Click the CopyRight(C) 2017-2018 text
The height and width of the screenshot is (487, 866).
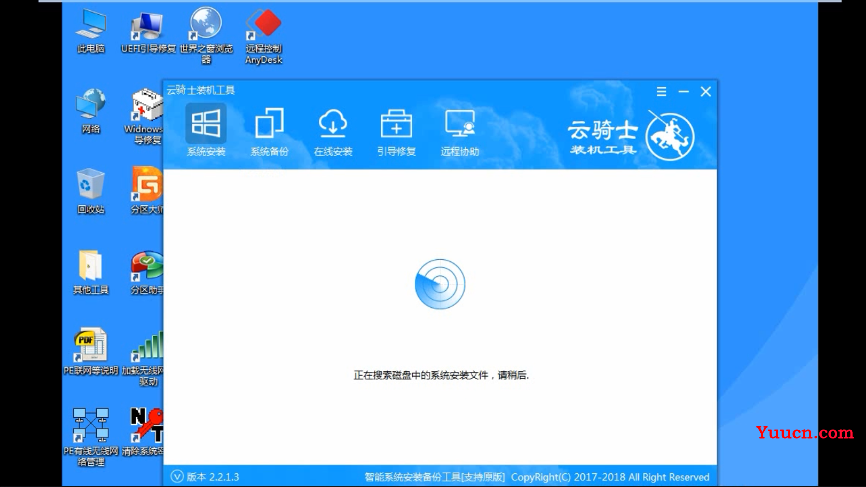[610, 477]
